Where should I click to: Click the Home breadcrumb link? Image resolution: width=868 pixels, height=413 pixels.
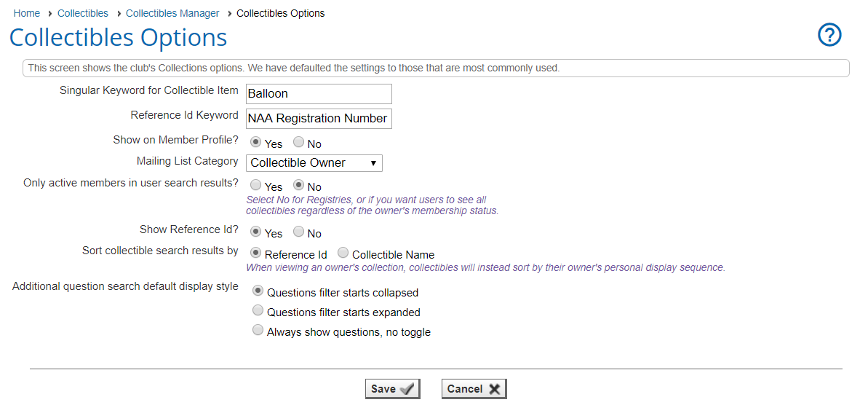(27, 13)
